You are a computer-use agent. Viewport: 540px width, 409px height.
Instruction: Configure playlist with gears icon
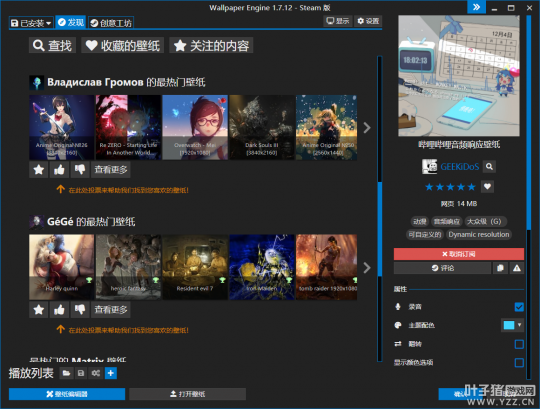(96, 373)
